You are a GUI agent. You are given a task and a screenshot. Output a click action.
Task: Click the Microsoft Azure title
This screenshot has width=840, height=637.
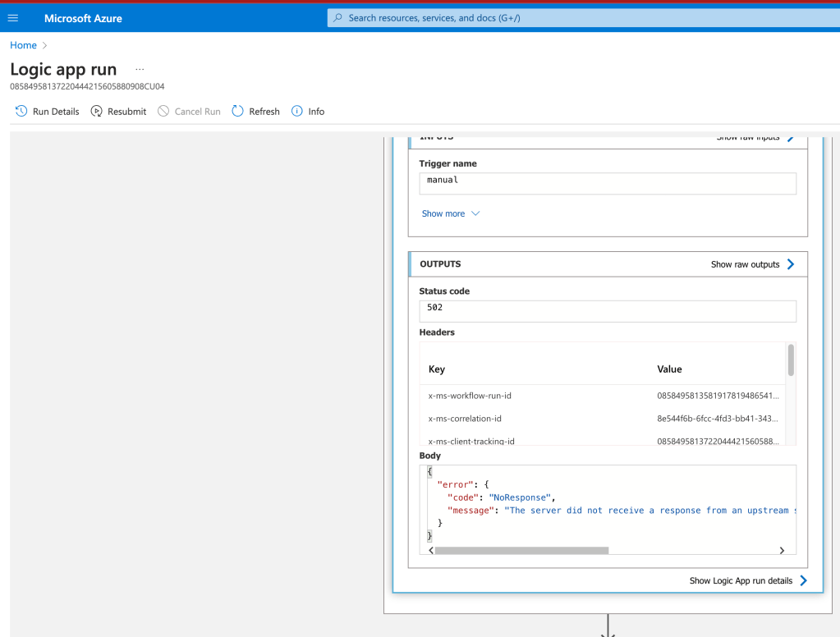tap(83, 18)
